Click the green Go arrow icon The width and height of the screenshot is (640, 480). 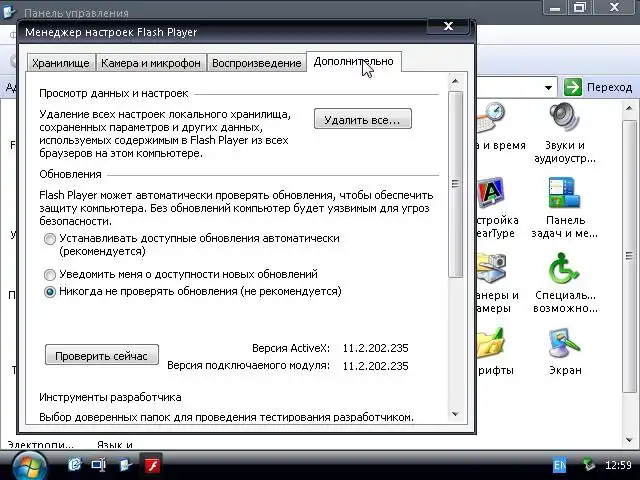(x=573, y=87)
